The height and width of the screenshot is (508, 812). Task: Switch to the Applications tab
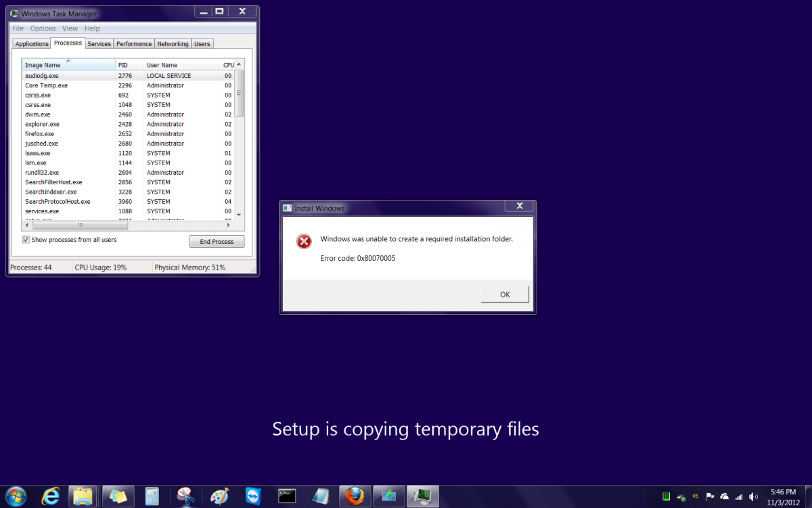tap(32, 44)
